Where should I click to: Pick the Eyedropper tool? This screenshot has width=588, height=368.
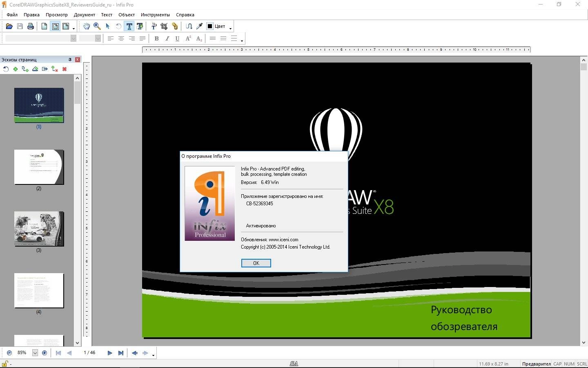tap(200, 26)
